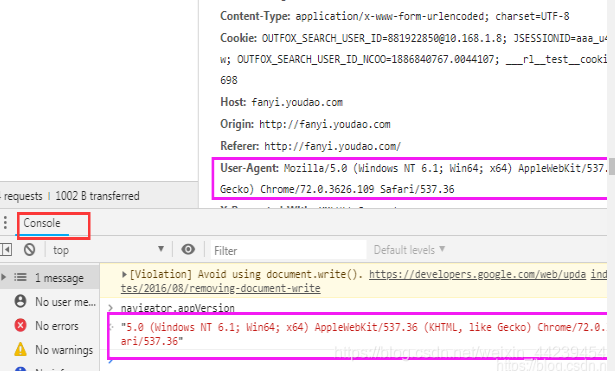Screen dimensions: 615x371
Task: Click the Referer header value
Action: [333, 146]
